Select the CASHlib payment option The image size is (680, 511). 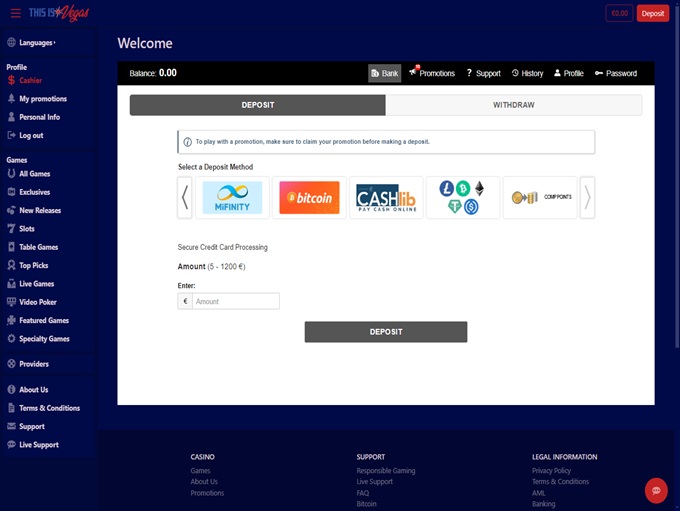pos(385,198)
